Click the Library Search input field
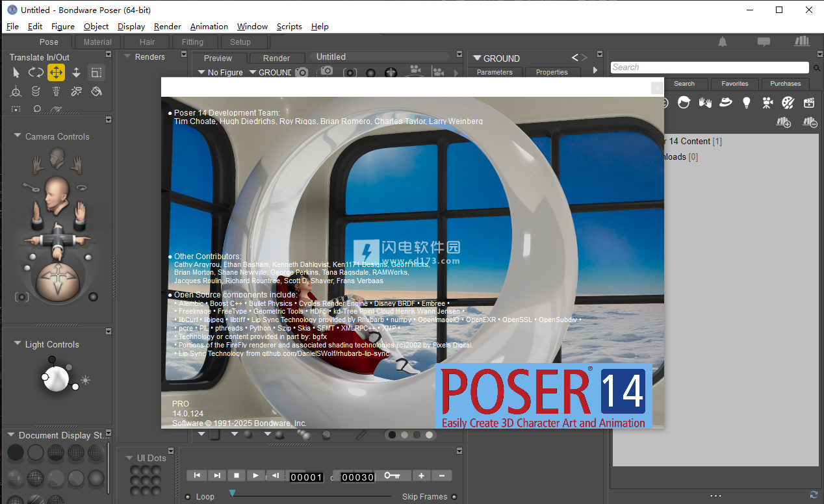The width and height of the screenshot is (824, 504). pos(708,68)
